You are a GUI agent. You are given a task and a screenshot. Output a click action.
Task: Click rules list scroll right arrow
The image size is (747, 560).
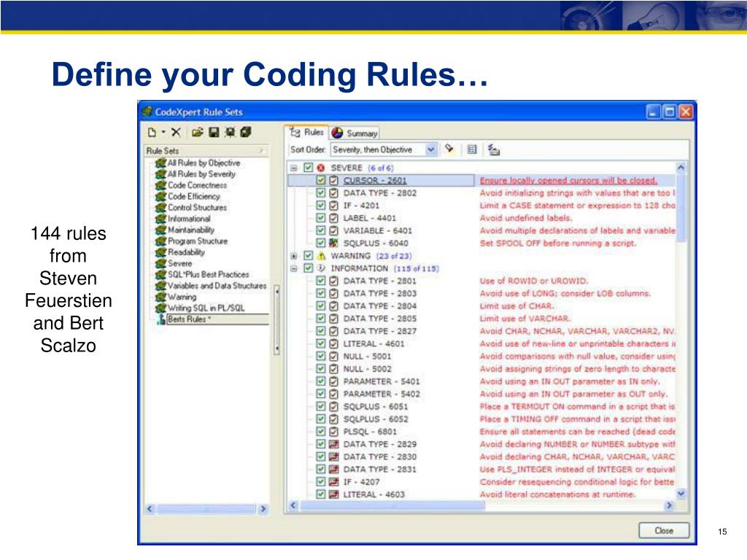670,505
